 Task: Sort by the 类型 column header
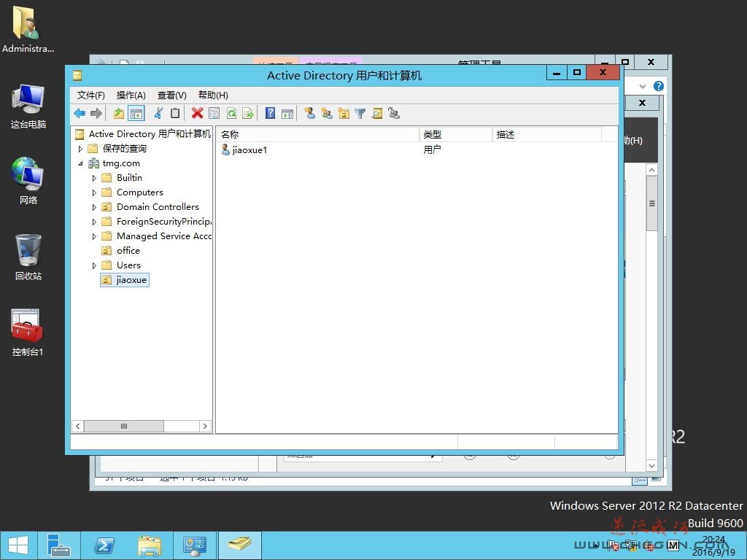tap(455, 135)
